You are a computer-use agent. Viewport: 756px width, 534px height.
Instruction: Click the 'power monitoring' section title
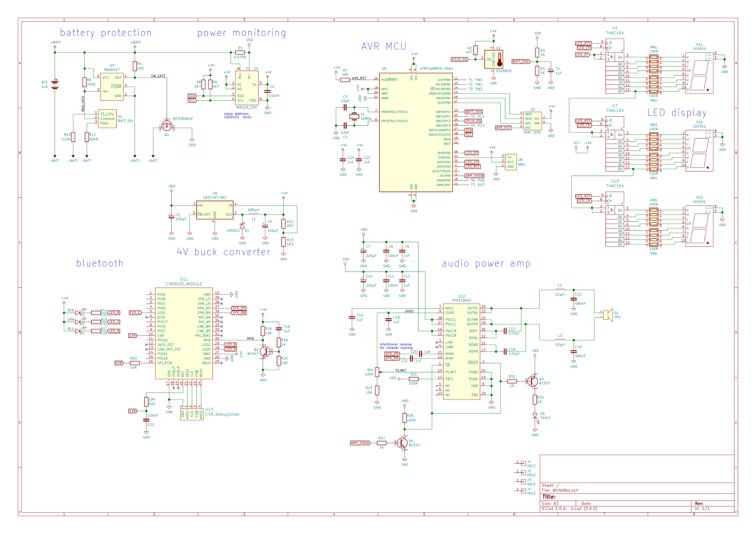[x=242, y=33]
